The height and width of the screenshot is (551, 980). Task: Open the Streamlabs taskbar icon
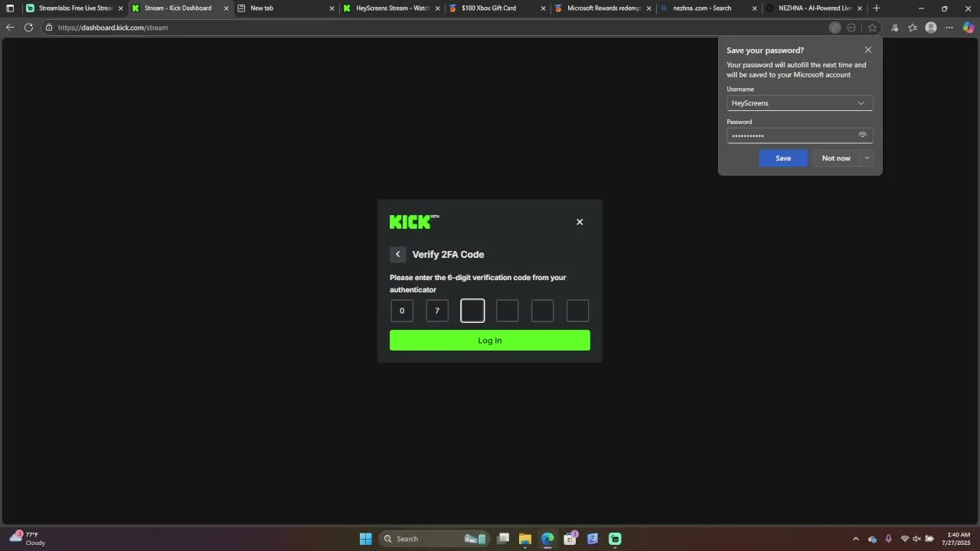[615, 539]
